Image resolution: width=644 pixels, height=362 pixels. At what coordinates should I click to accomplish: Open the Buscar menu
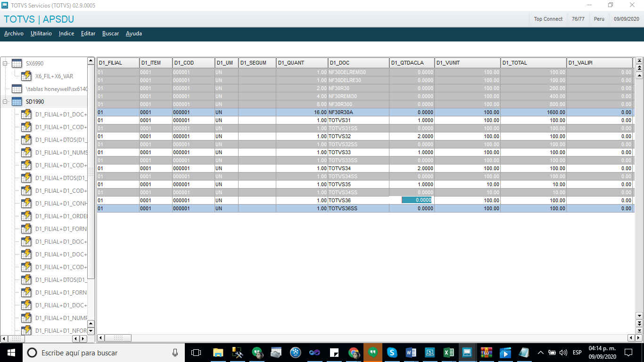coord(110,33)
